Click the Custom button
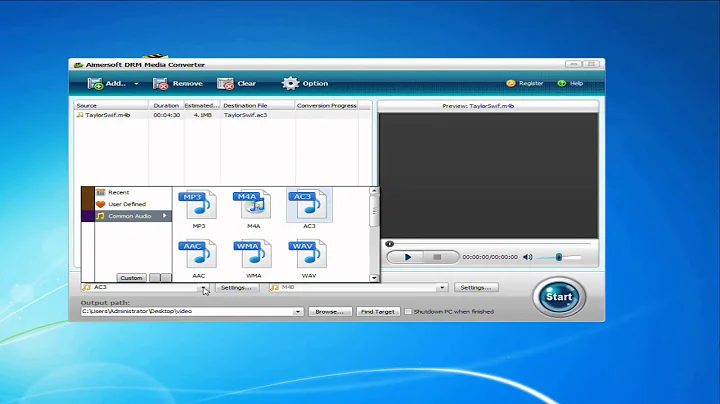 [x=131, y=278]
